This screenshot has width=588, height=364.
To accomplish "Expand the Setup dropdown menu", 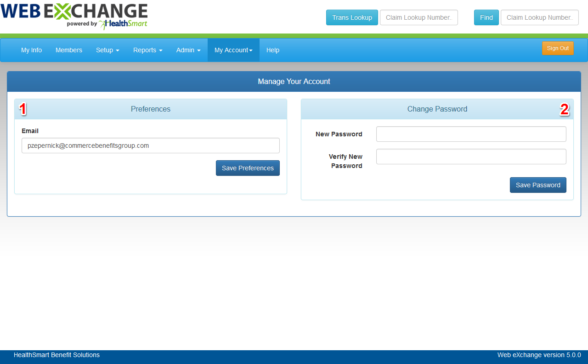I will (107, 50).
